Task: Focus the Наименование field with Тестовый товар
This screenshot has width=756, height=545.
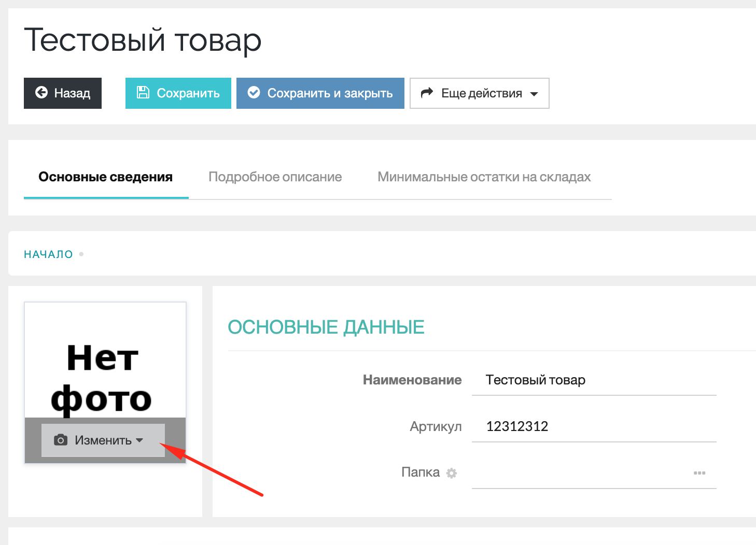Action: [593, 380]
